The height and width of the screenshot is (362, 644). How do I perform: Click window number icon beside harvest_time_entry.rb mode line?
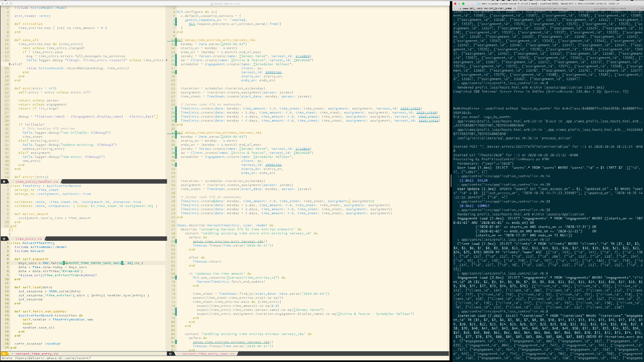coord(4,354)
